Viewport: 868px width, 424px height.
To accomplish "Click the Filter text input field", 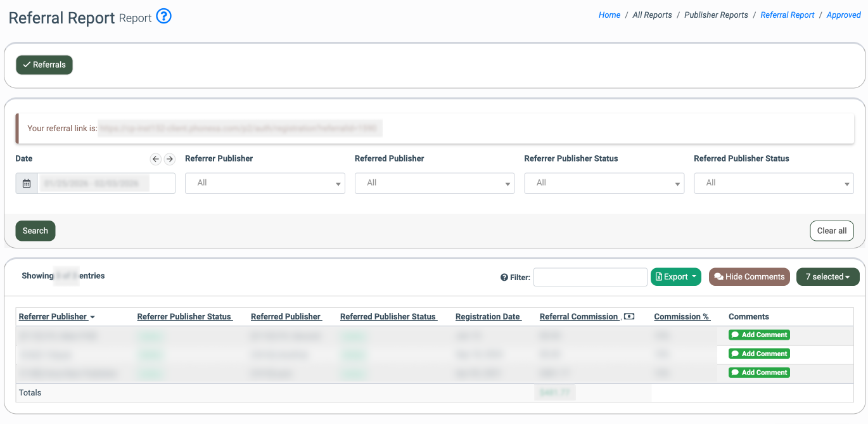I will click(590, 277).
